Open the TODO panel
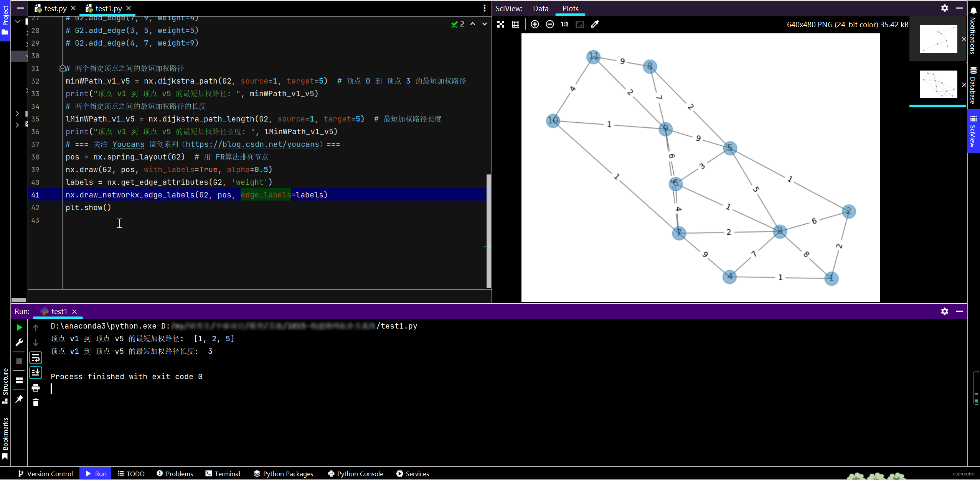 (x=131, y=473)
